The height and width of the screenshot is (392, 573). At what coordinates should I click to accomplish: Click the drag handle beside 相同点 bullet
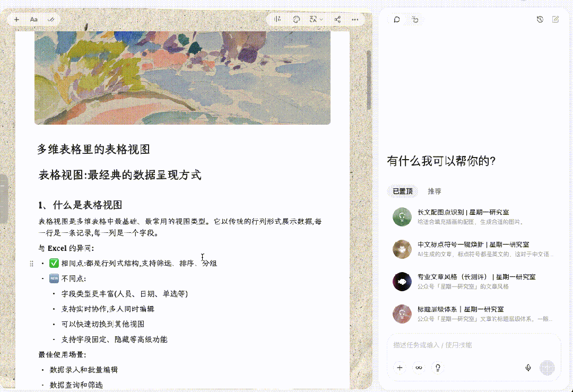[x=31, y=264]
